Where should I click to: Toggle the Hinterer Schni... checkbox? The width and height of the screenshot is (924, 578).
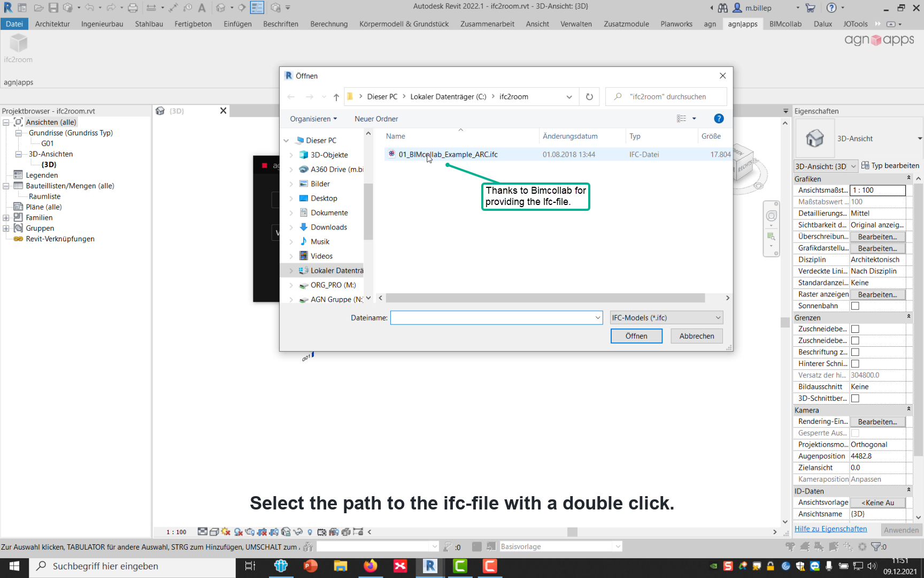coord(855,364)
